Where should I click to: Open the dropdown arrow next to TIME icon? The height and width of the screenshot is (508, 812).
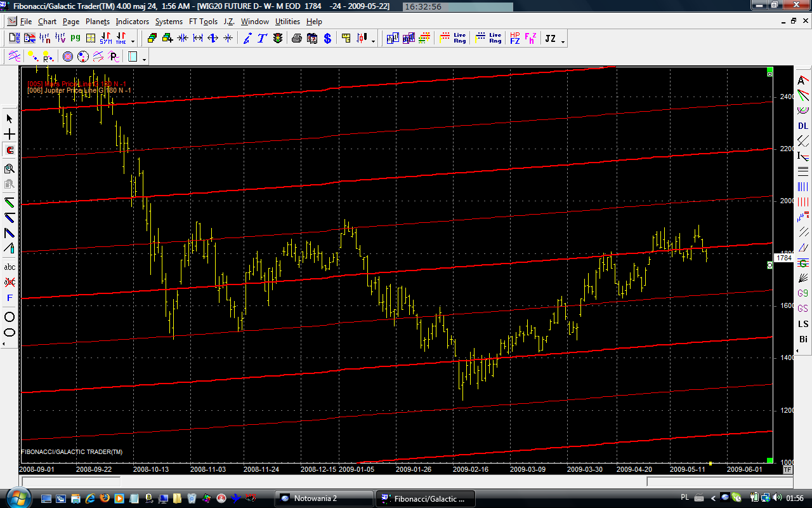[133, 41]
